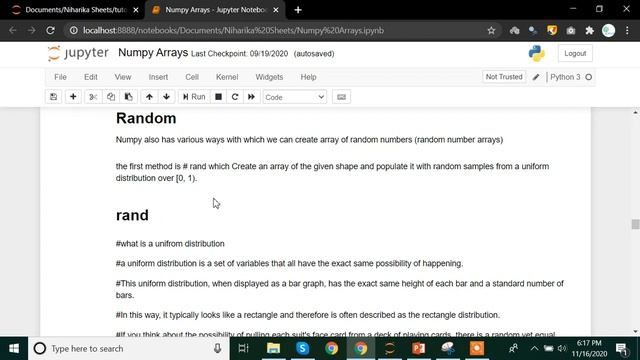
Task: Open PowerPoint from the taskbar
Action: 419,349
